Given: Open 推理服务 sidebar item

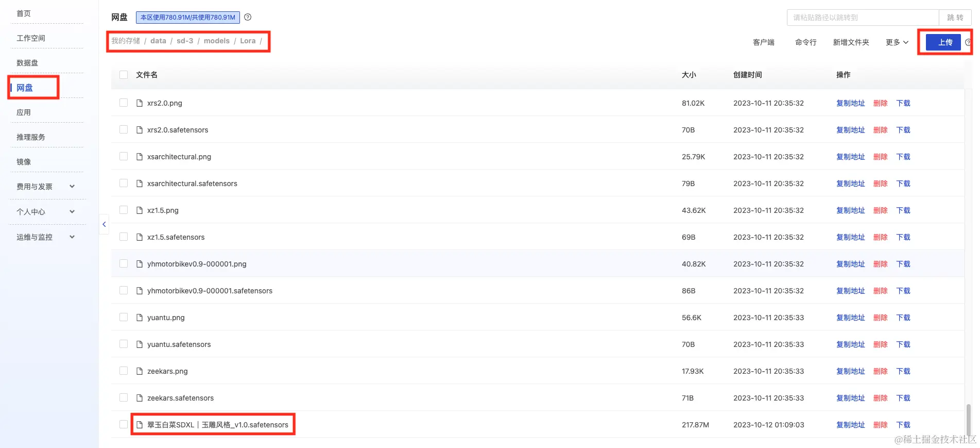Looking at the screenshot, I should pyautogui.click(x=31, y=137).
